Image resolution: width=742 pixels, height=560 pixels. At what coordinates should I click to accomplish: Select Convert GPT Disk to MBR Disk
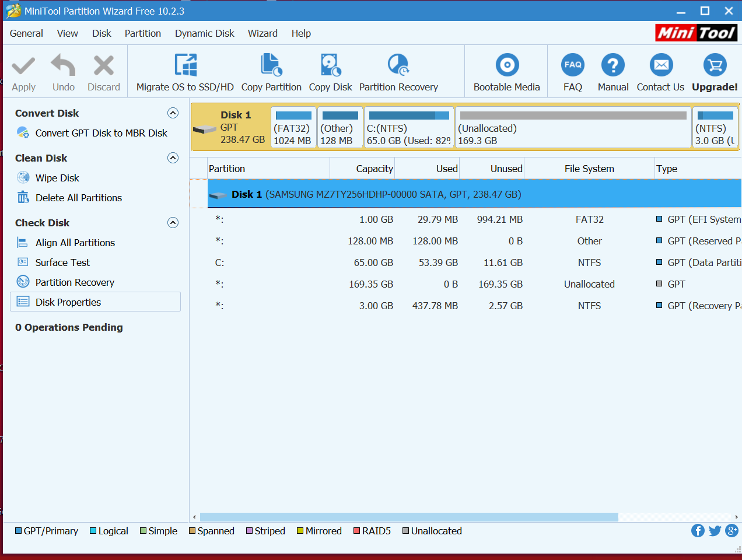point(101,133)
